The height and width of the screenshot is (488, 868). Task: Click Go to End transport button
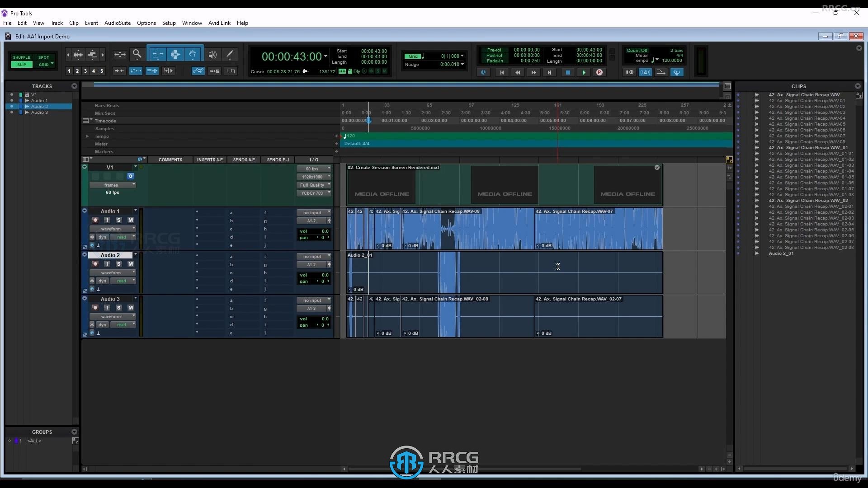click(x=549, y=72)
